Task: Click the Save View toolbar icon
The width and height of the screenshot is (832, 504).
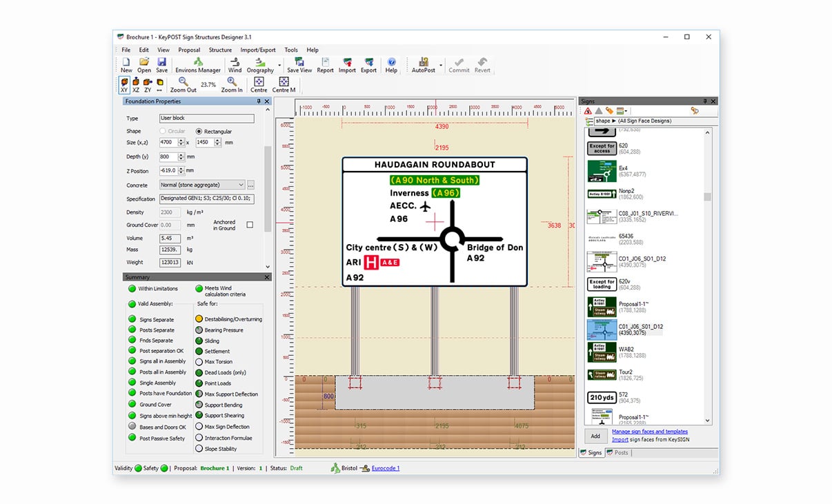Action: click(299, 65)
